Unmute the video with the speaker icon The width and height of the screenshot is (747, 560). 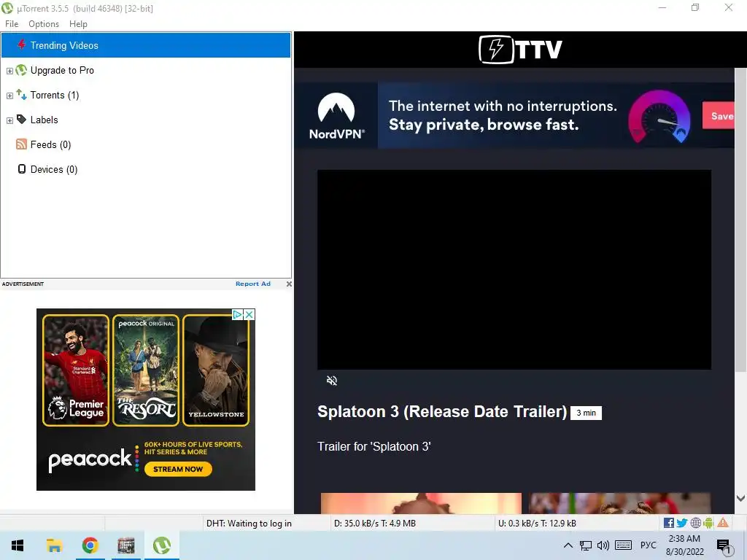point(332,381)
